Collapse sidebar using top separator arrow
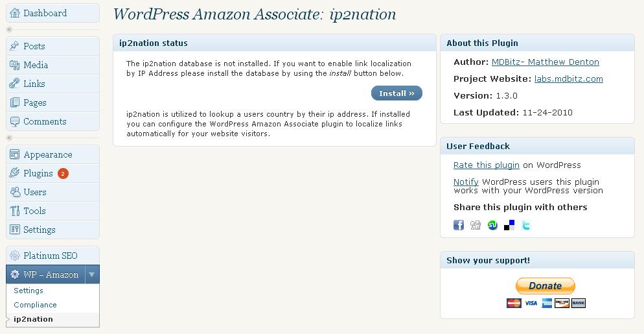The width and height of the screenshot is (644, 334). [x=10, y=30]
